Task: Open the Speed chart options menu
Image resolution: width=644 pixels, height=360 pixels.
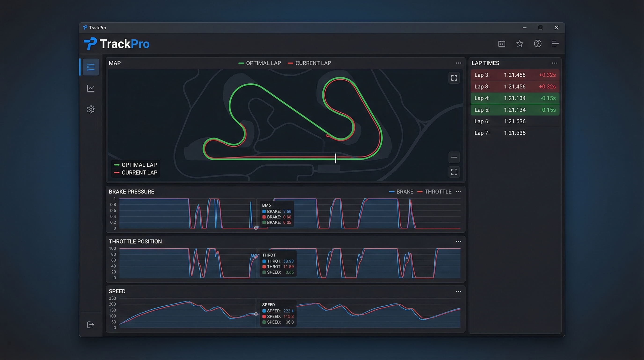Action: coord(458,291)
